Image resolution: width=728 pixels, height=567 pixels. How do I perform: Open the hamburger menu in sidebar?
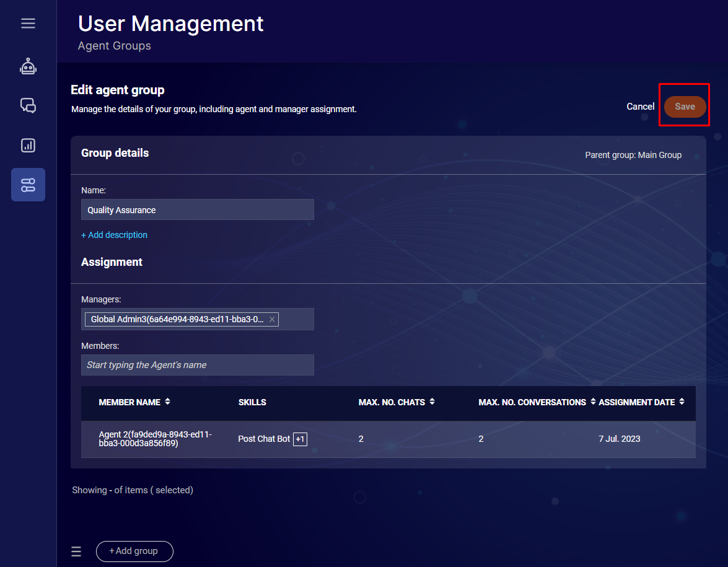coord(28,23)
